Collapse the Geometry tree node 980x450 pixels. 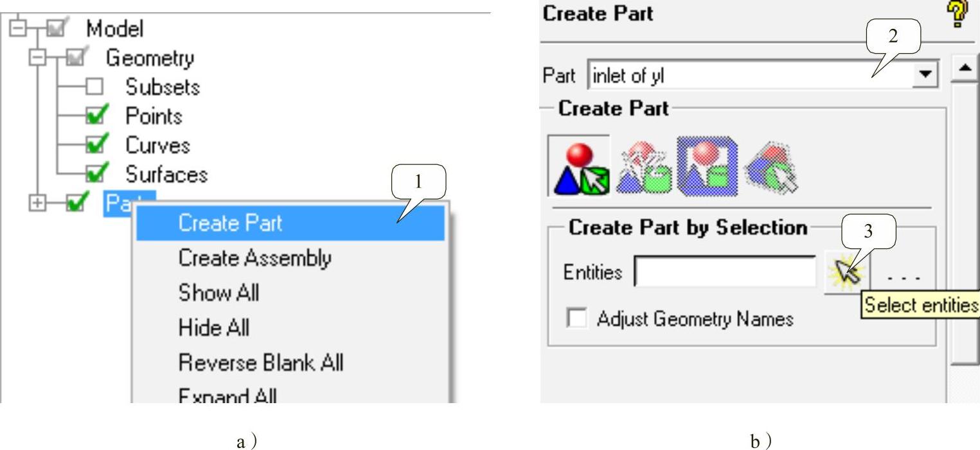coord(38,58)
